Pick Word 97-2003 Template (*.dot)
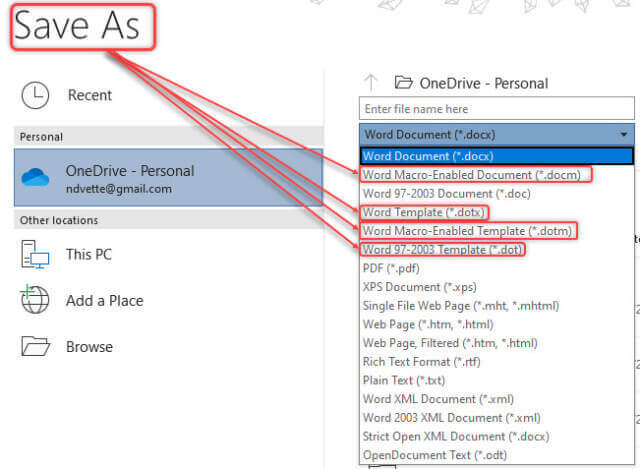Screen dimensions: 640x469 (x=442, y=249)
